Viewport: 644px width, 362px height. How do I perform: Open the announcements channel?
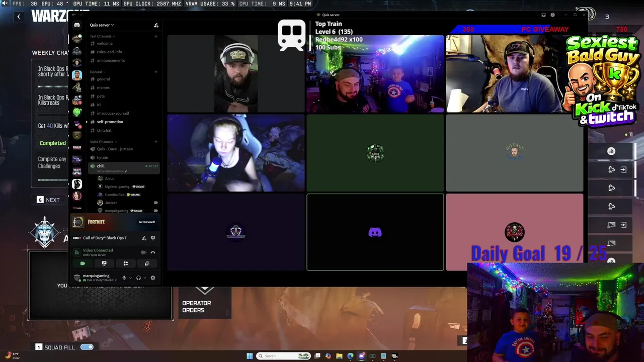(123, 60)
